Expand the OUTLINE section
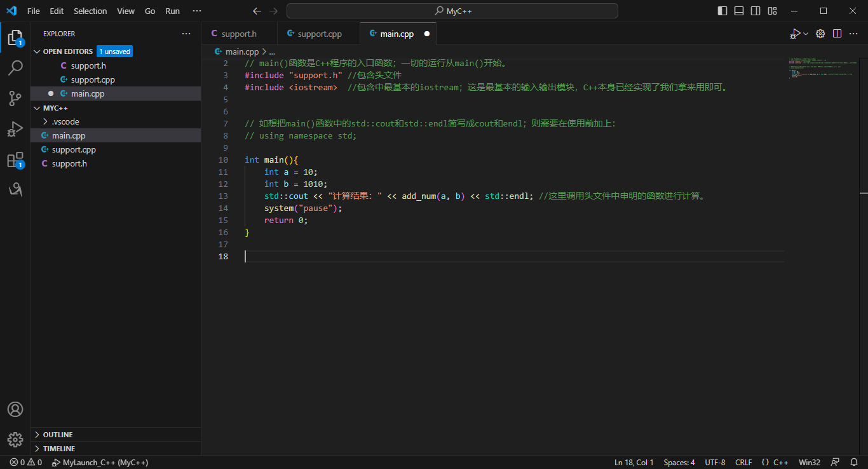 pos(57,435)
